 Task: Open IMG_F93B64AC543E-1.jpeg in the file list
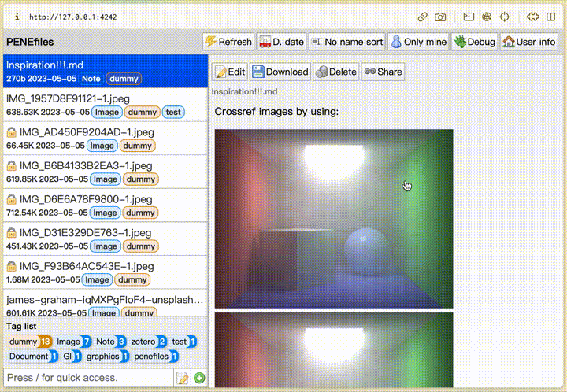106,272
